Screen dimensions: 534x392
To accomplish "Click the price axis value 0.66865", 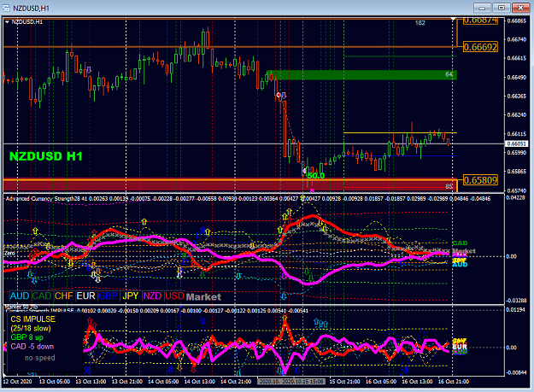I will (517, 20).
